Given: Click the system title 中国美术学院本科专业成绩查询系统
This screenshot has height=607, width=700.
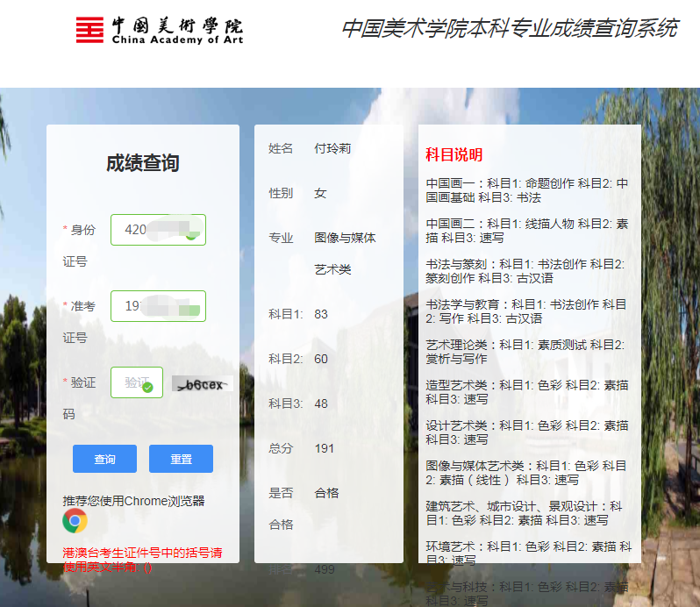Looking at the screenshot, I should click(510, 29).
